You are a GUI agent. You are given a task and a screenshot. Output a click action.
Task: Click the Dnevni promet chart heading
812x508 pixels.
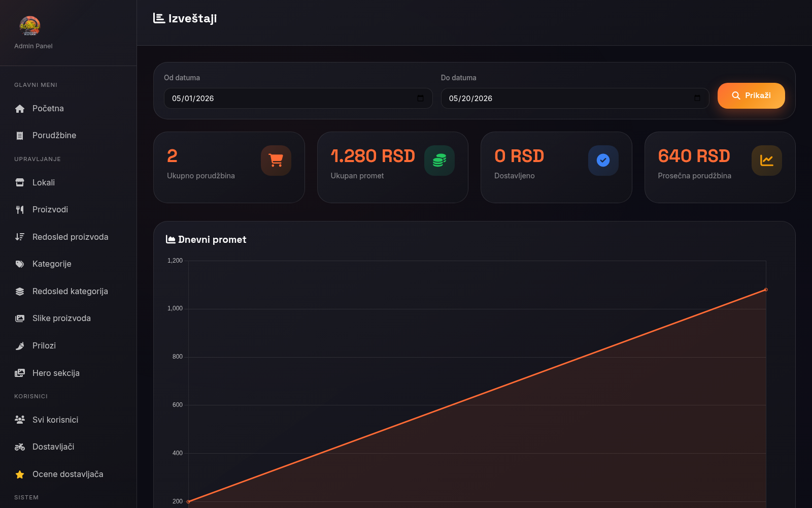pyautogui.click(x=212, y=240)
